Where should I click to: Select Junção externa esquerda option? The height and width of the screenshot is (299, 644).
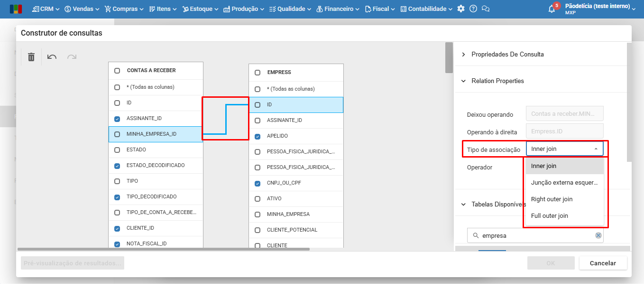[564, 183]
